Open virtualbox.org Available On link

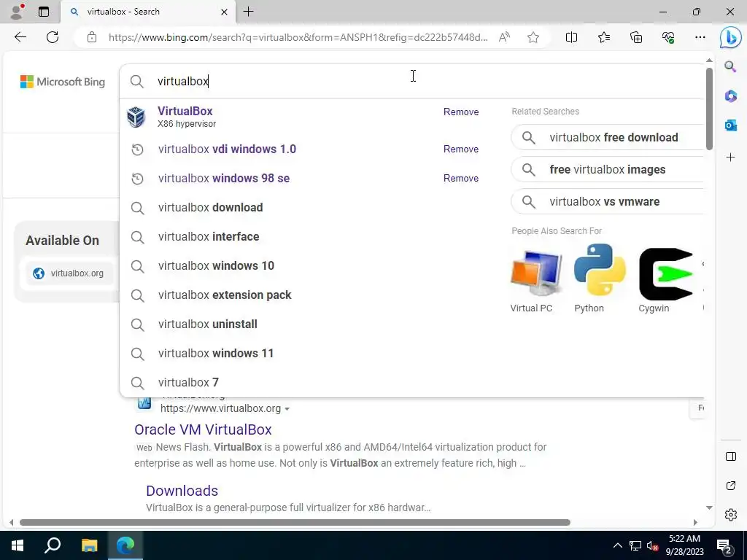click(69, 273)
